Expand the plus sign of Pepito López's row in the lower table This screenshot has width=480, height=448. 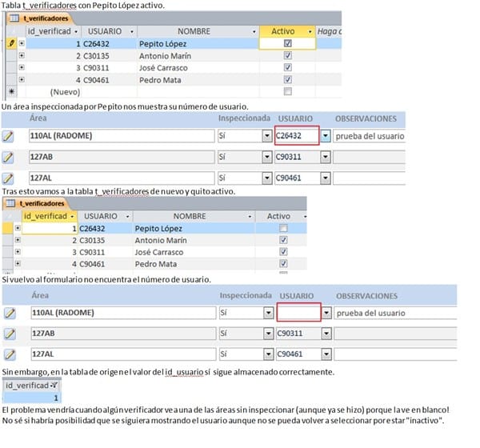click(x=18, y=228)
